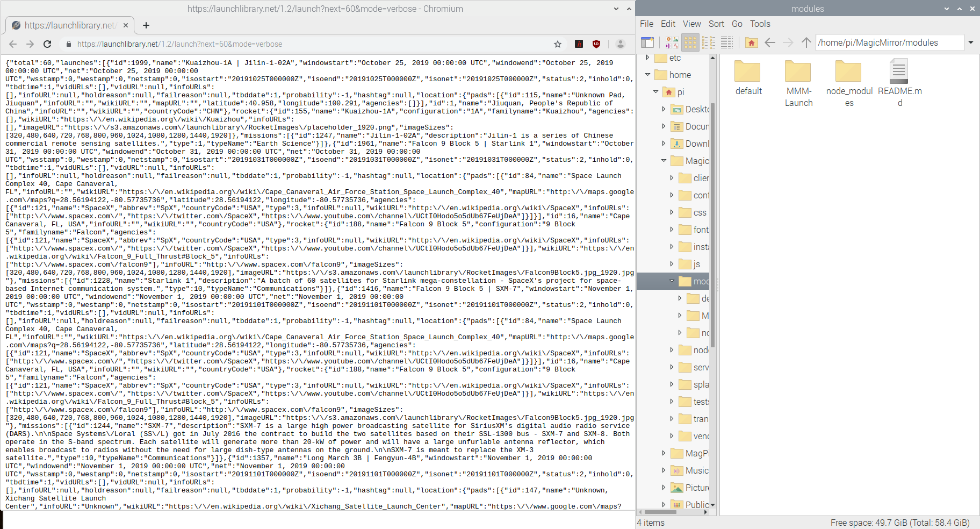This screenshot has width=980, height=529.
Task: Open the View menu
Action: [692, 24]
